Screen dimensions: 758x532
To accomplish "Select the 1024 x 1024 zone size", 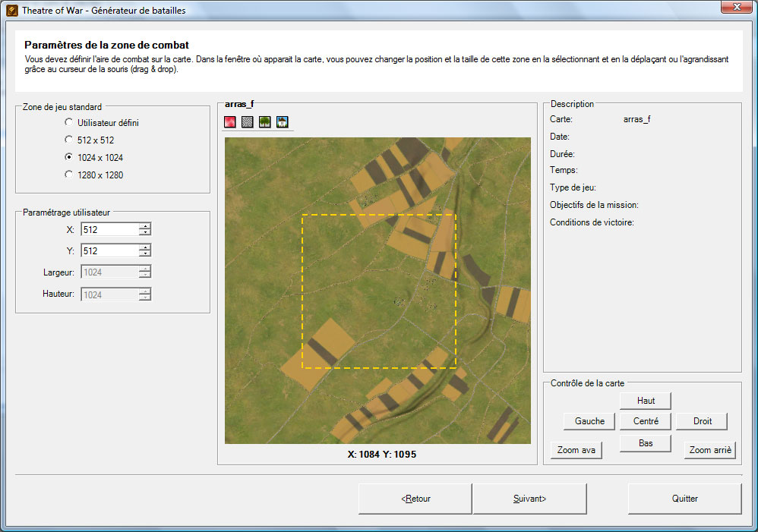I will tap(69, 157).
